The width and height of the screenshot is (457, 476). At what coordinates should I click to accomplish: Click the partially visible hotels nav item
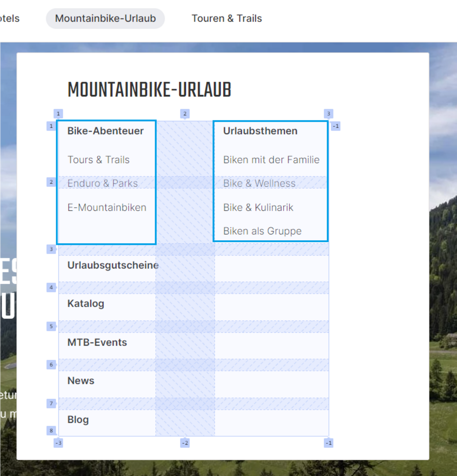pyautogui.click(x=9, y=18)
